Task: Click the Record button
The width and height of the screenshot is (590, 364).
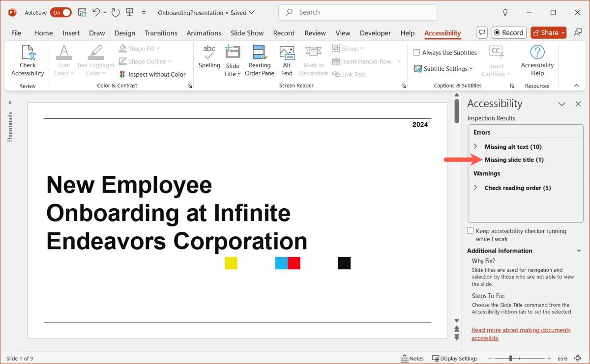Action: [509, 32]
